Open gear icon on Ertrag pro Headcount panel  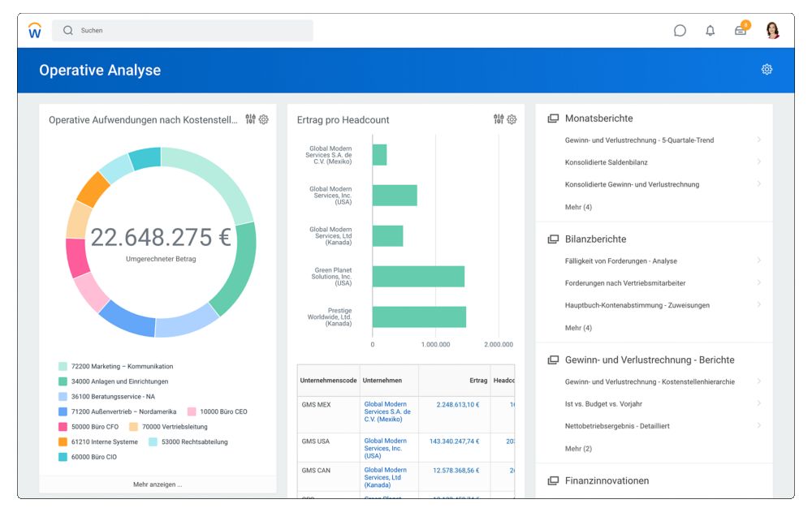(x=512, y=119)
